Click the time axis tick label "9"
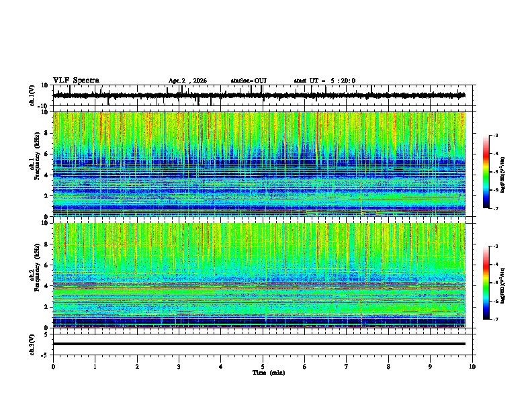Image resolution: width=532 pixels, height=411 pixels. [x=430, y=367]
